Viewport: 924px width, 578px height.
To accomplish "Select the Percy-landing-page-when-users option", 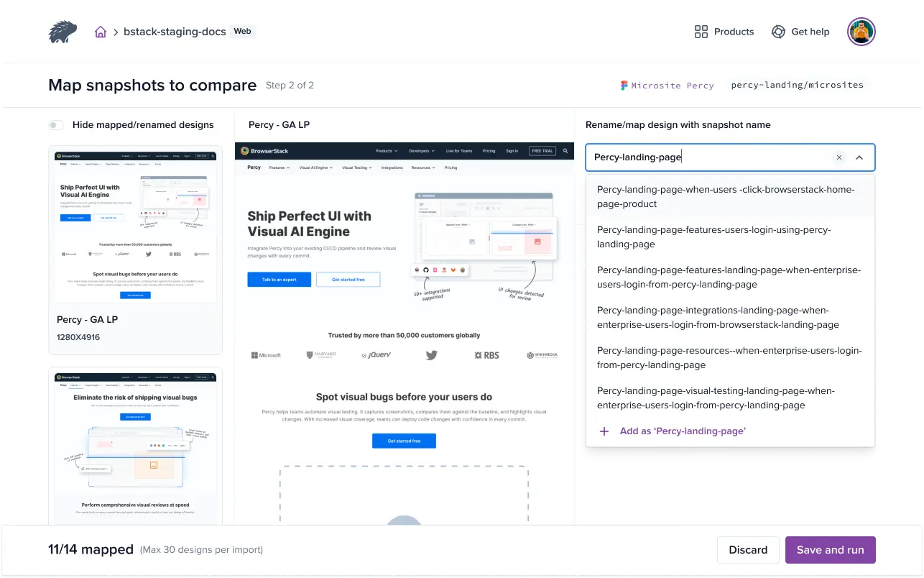I will point(726,196).
